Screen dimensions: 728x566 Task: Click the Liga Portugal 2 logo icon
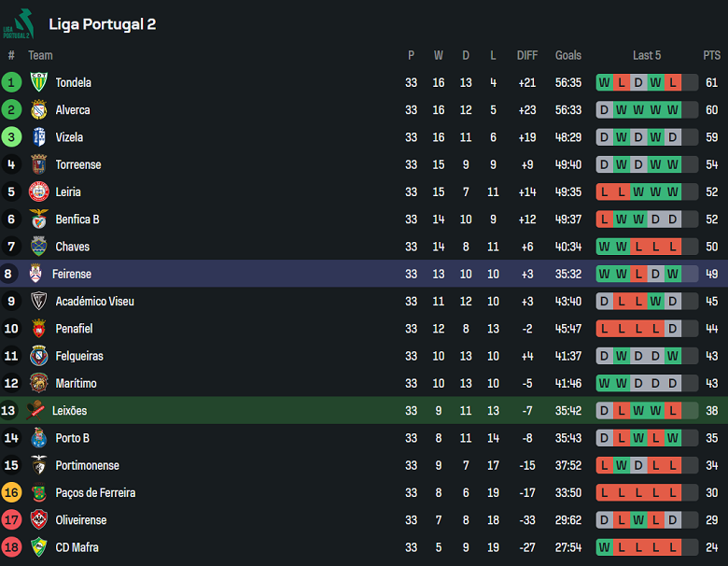pyautogui.click(x=17, y=23)
